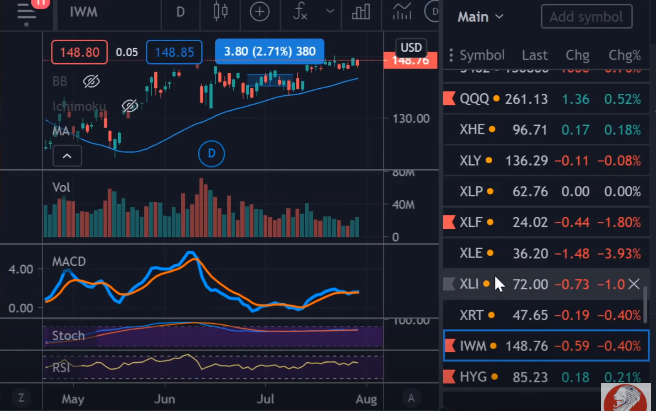Click the 148.76 current price label

[410, 61]
